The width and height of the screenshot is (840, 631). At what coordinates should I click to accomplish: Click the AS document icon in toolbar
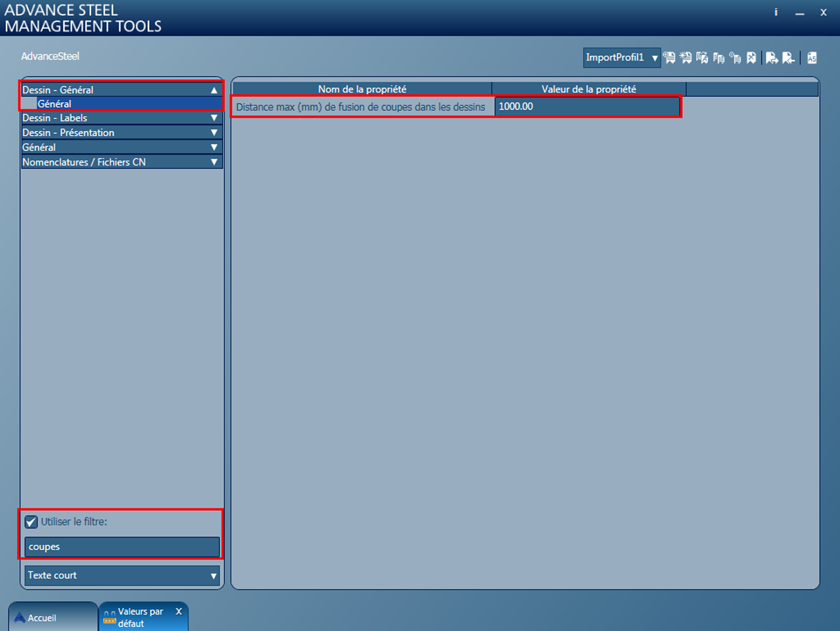812,58
